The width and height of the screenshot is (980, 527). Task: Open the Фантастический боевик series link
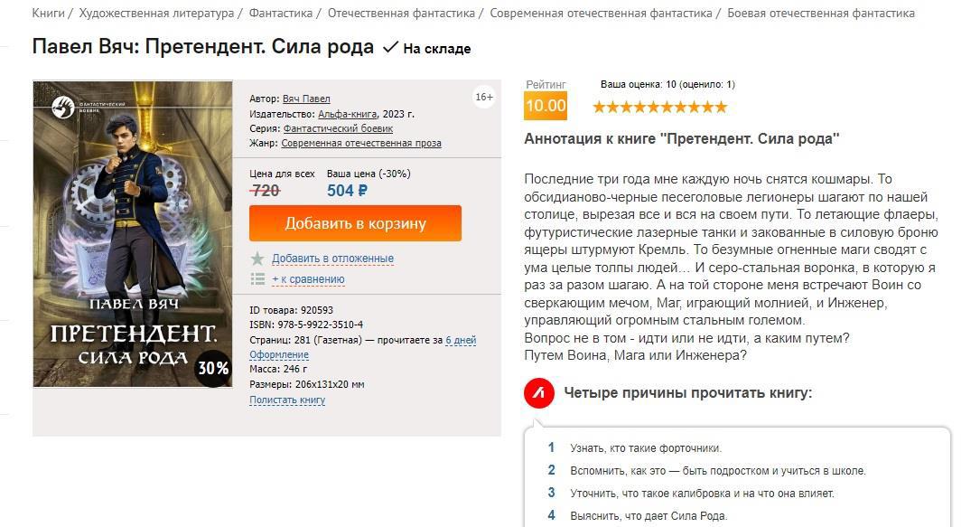(338, 128)
